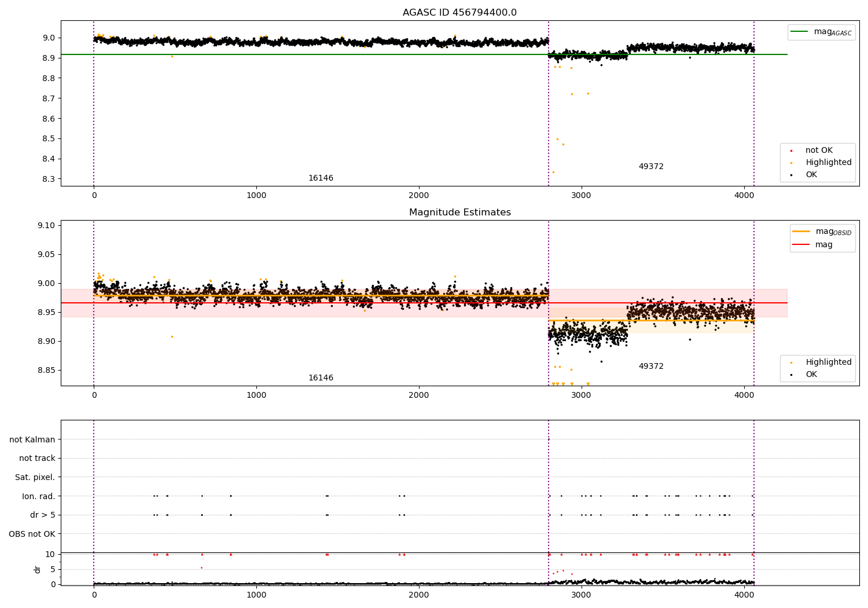Click the "49372" obsid label in middle plot
The image size is (868, 608).
click(651, 367)
